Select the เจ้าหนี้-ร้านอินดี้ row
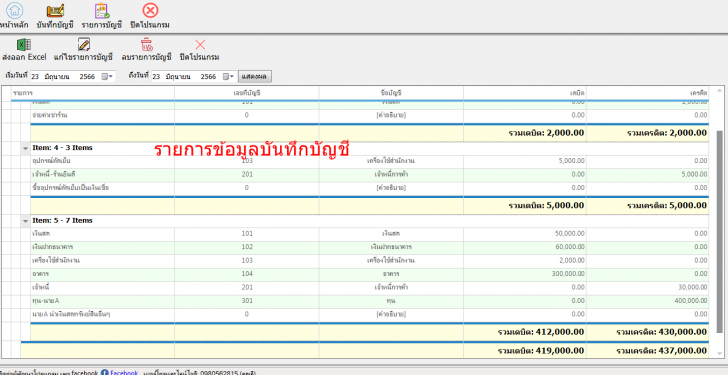Screen dimensions: 728x375 369,175
